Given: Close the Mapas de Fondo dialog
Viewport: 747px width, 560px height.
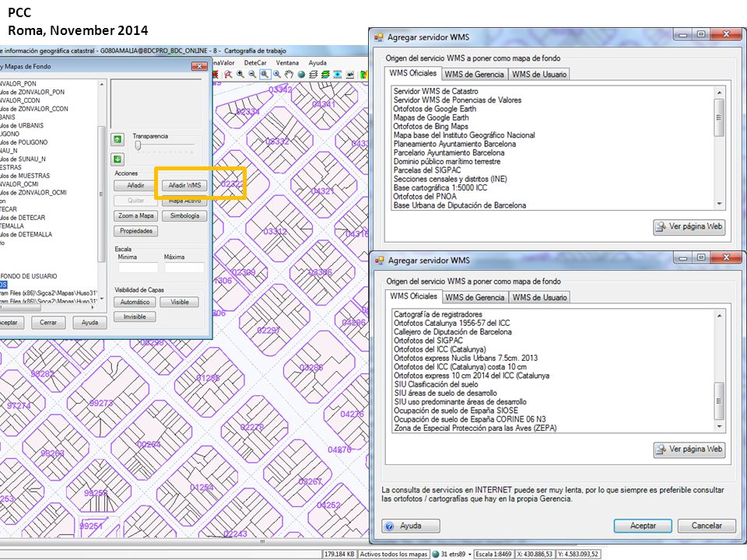Looking at the screenshot, I should coord(199,66).
